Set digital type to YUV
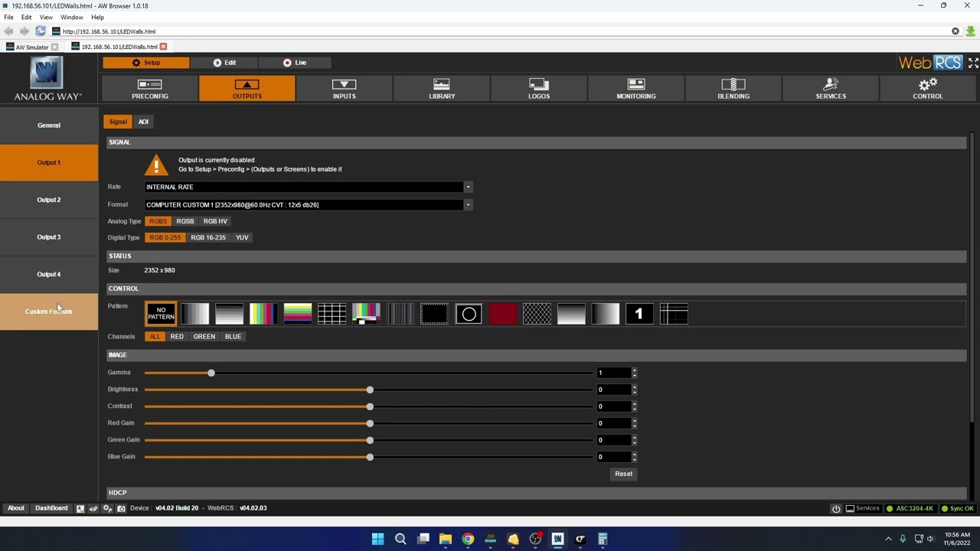 (x=242, y=237)
